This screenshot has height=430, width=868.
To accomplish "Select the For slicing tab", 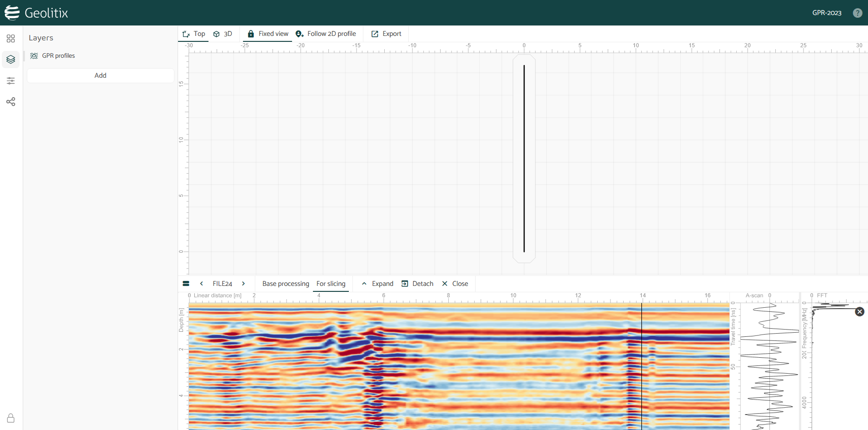I will (331, 284).
